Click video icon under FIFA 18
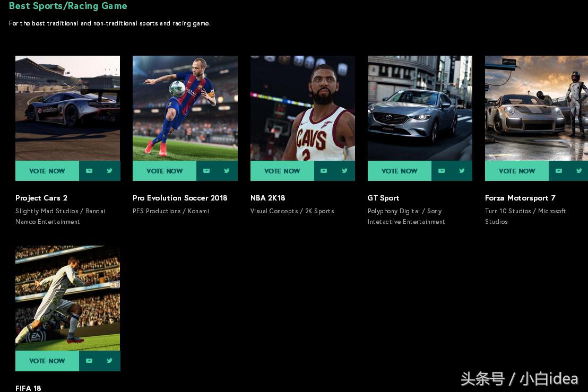Viewport: 588px width, 392px height. tap(89, 361)
